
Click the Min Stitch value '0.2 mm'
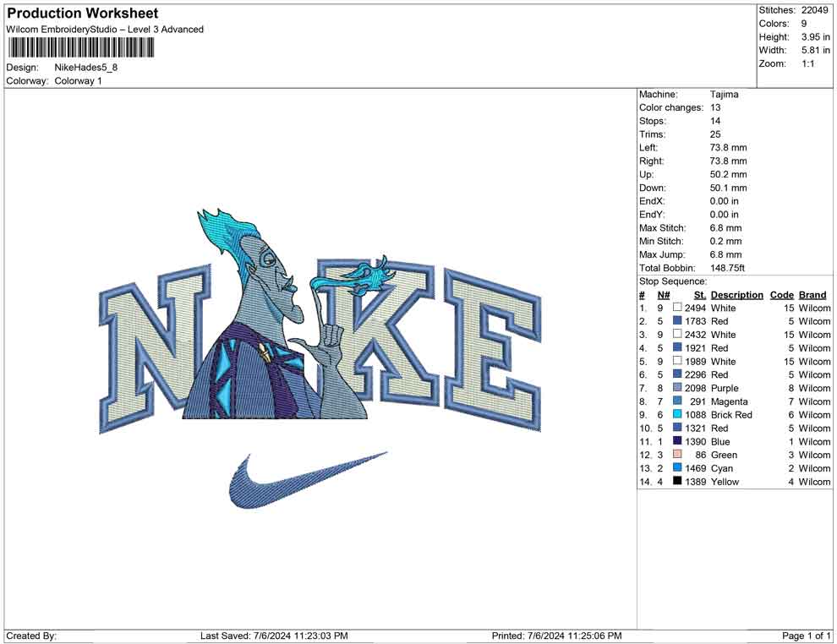(726, 241)
